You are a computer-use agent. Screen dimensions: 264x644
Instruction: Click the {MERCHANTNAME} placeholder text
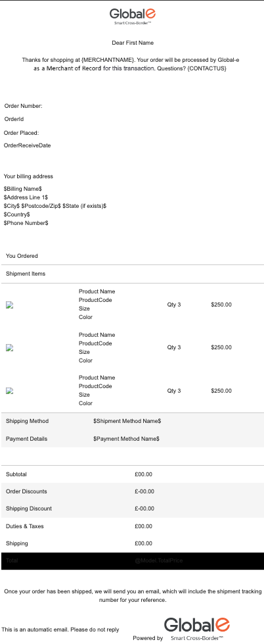click(108, 60)
